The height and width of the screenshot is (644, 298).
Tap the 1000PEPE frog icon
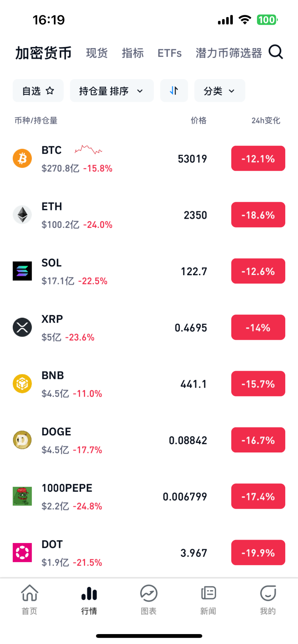[22, 496]
